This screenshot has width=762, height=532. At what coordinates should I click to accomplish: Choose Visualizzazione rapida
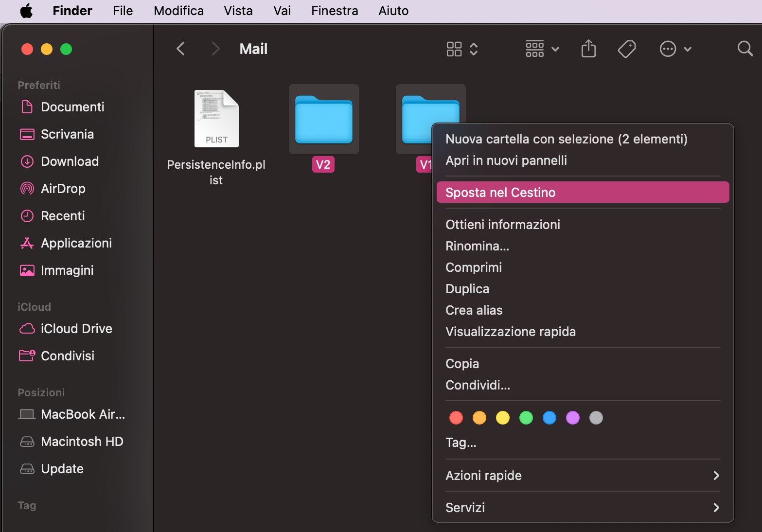(583, 332)
